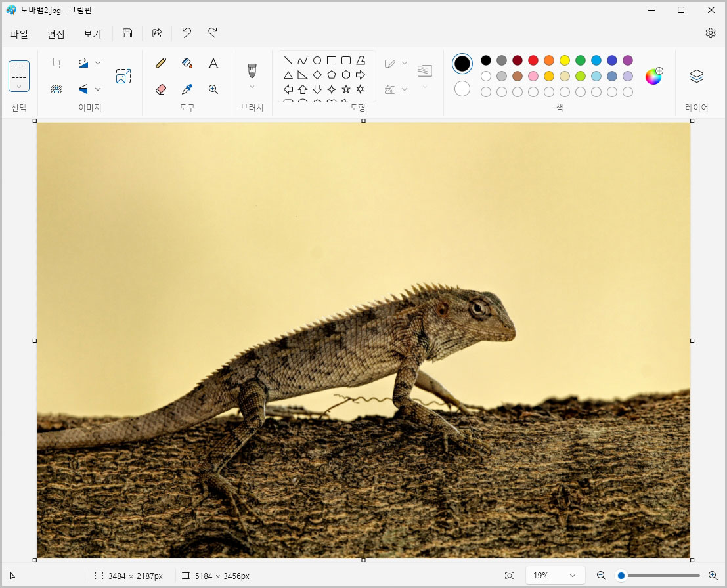This screenshot has height=588, width=727.
Task: Pick the Oval shape
Action: pyautogui.click(x=317, y=60)
